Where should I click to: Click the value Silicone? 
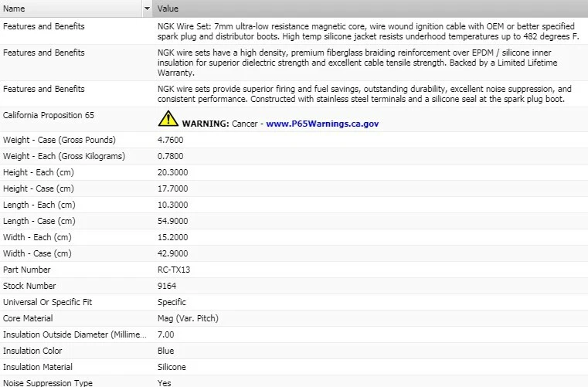[x=172, y=367]
